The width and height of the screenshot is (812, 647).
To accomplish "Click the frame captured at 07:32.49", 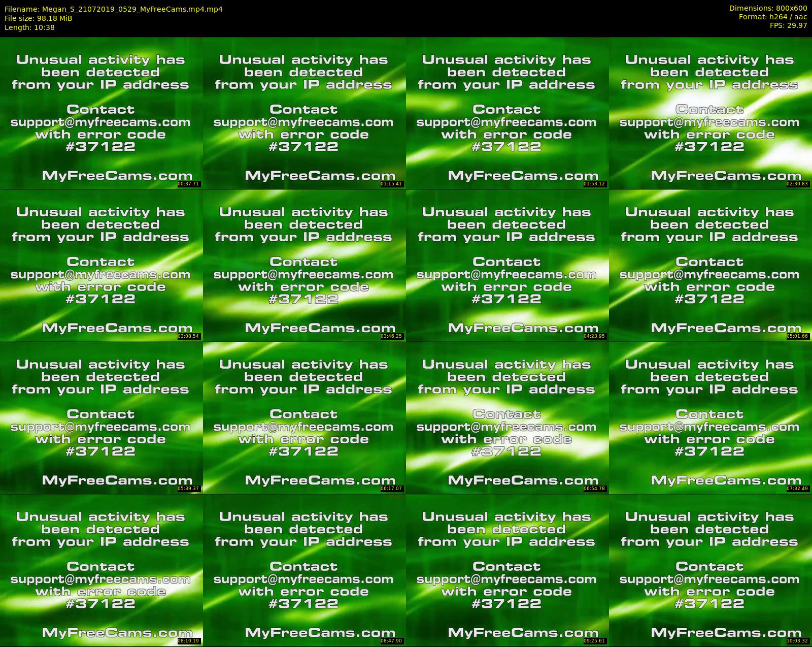I will coord(710,418).
